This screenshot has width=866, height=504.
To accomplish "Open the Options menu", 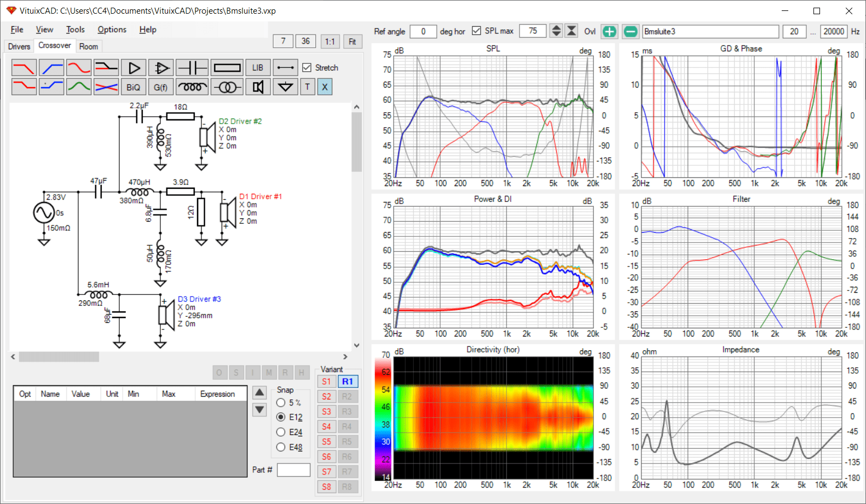I will pyautogui.click(x=112, y=30).
